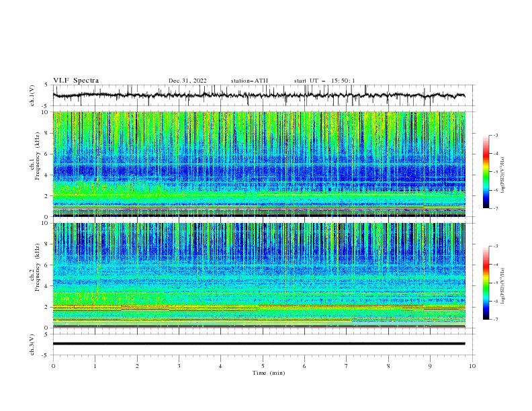Click the ch.1 PSD color scale bar
532x411 pixels.
(486, 172)
